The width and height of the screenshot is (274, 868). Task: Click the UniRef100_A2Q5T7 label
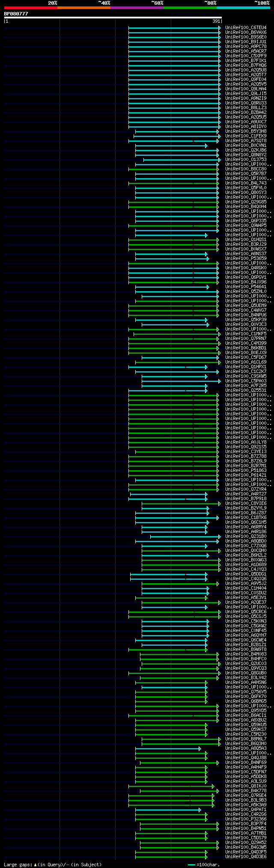click(246, 75)
